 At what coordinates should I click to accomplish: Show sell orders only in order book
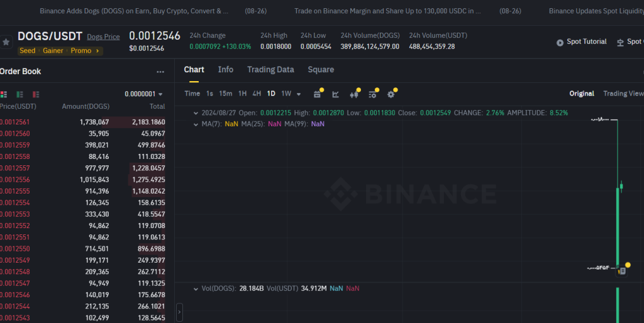coord(36,94)
